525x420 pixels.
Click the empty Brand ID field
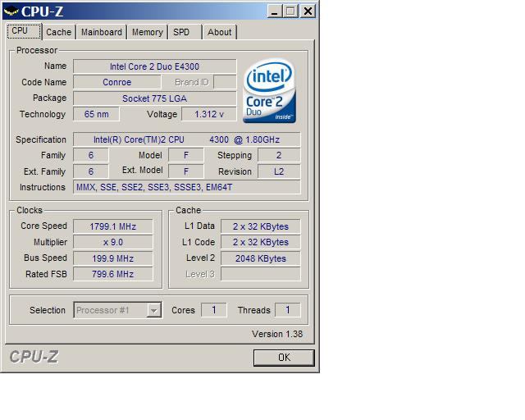point(225,82)
